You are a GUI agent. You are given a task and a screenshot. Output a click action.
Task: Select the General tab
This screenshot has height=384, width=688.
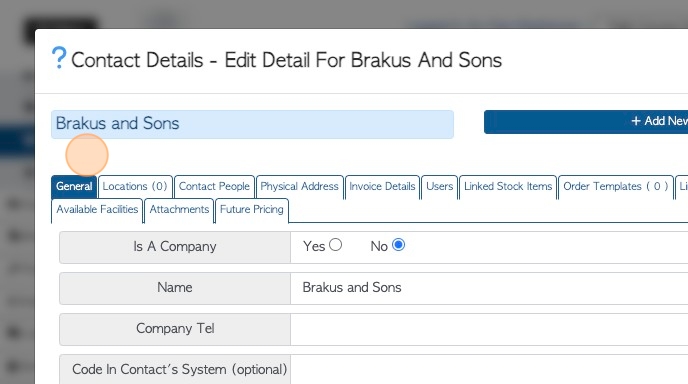(74, 187)
